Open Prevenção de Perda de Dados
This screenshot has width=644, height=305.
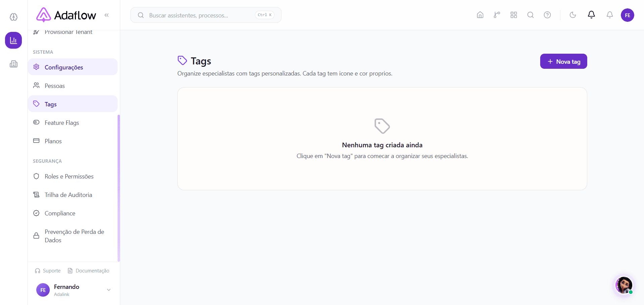(x=73, y=236)
